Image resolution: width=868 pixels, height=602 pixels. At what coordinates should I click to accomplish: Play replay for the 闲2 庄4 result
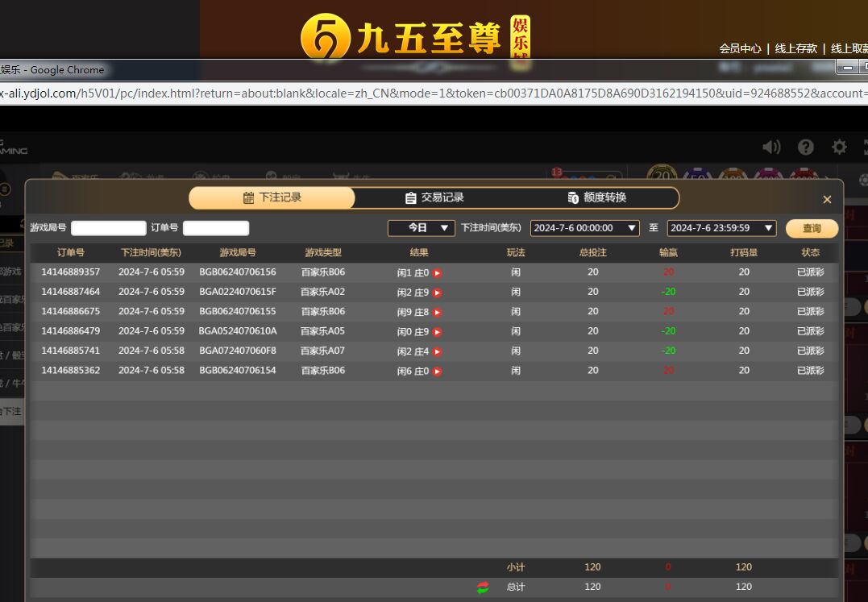click(x=437, y=351)
